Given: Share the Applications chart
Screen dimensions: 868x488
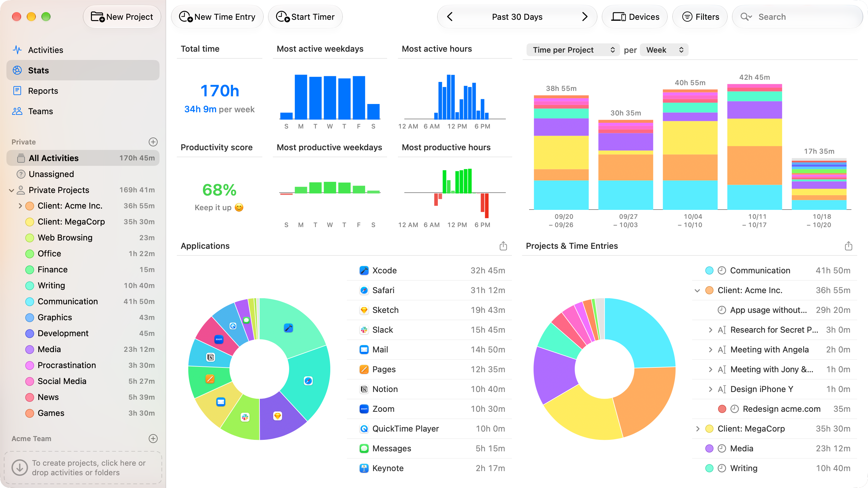Looking at the screenshot, I should click(x=503, y=246).
